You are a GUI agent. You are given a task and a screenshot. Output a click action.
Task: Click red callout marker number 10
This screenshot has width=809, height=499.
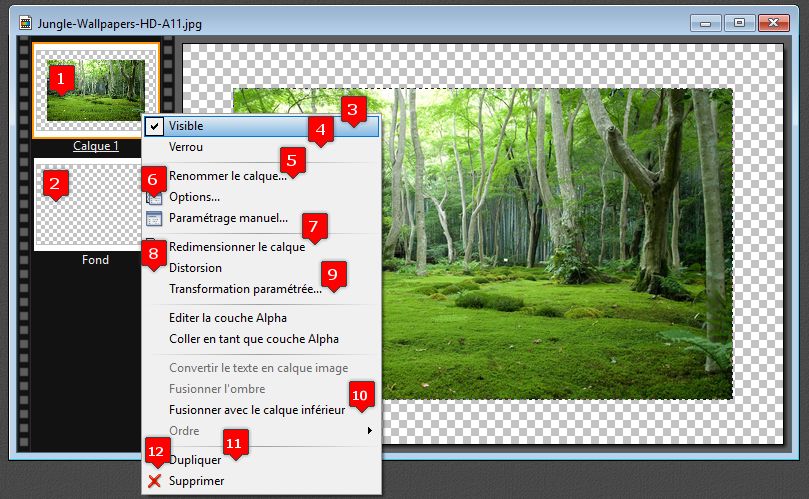tap(360, 394)
